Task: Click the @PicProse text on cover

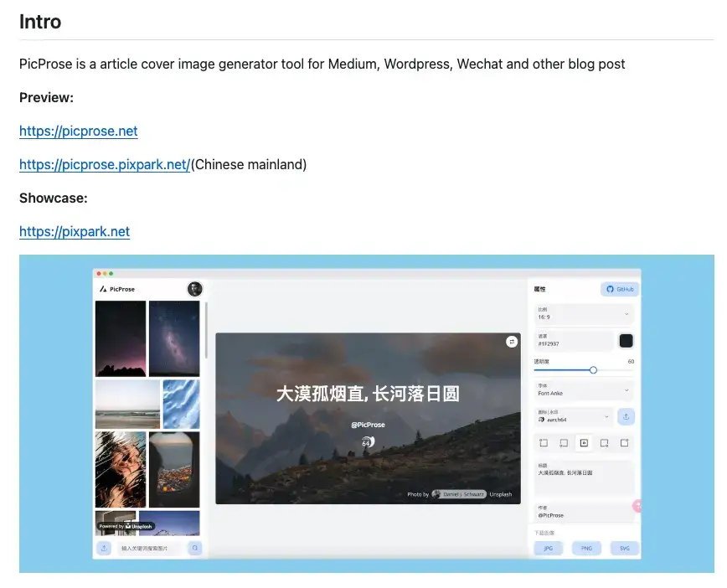Action: click(369, 425)
